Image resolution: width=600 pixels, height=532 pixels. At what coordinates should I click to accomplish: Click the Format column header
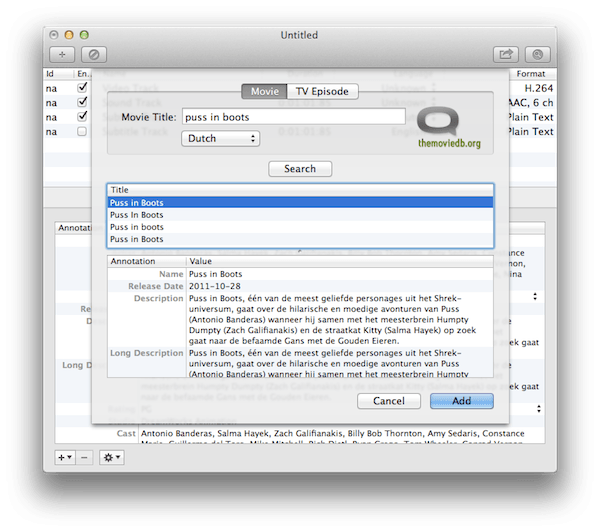[x=531, y=73]
